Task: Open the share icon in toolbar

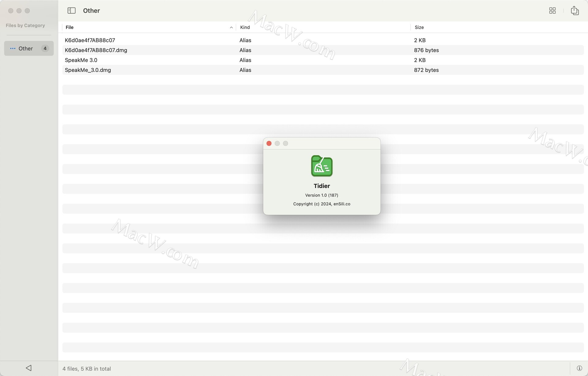Action: pyautogui.click(x=575, y=10)
